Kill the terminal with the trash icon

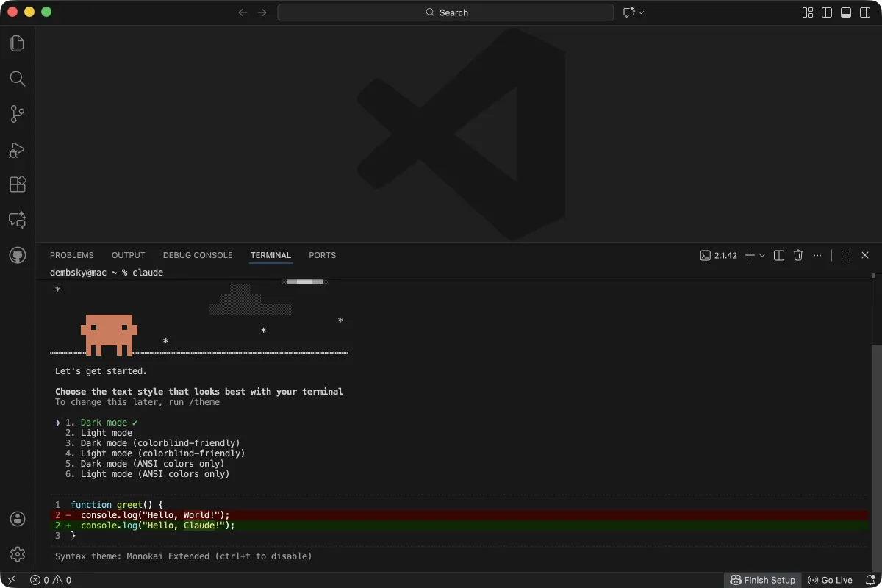[x=798, y=255]
